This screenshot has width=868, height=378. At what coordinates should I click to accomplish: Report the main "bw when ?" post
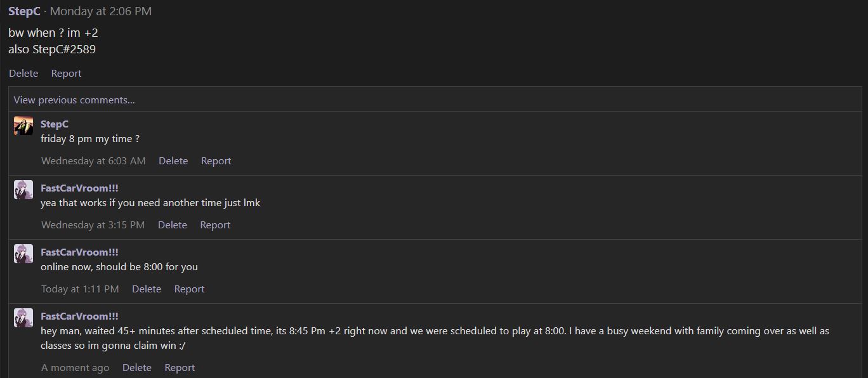[66, 74]
